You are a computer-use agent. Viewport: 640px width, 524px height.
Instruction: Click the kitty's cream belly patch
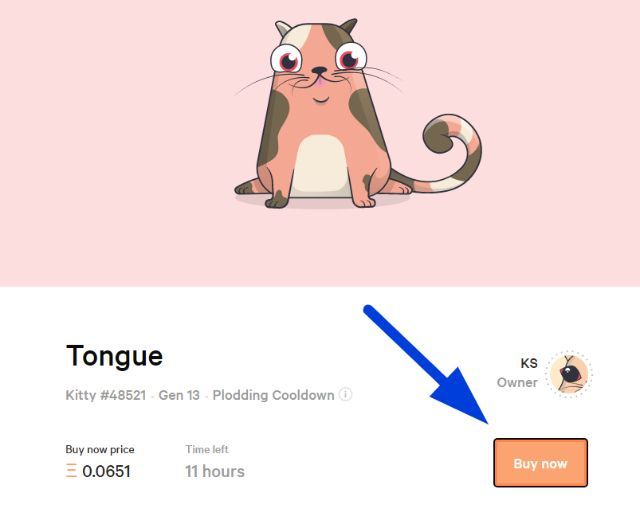[321, 165]
